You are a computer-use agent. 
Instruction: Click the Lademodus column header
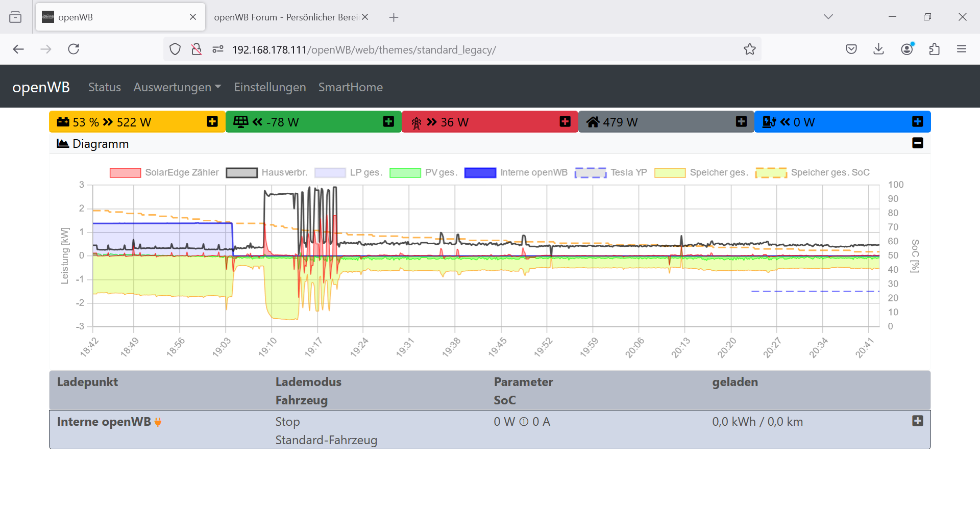[x=308, y=382]
